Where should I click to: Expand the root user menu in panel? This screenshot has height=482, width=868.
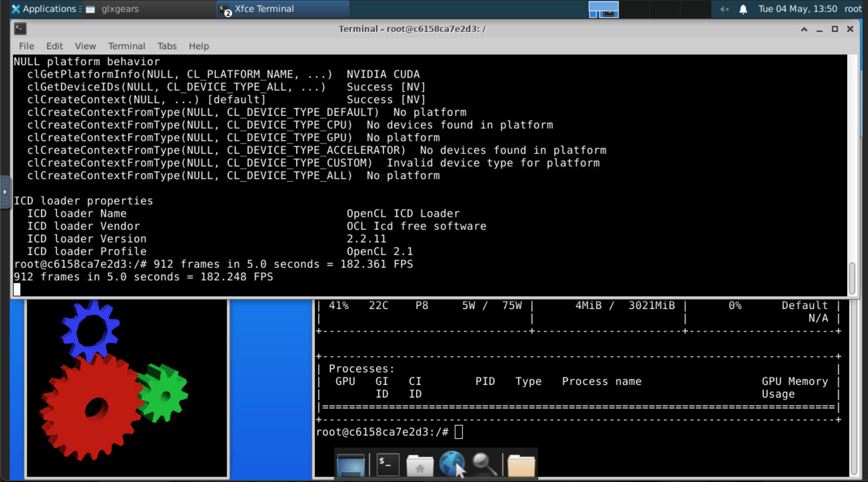click(x=853, y=9)
